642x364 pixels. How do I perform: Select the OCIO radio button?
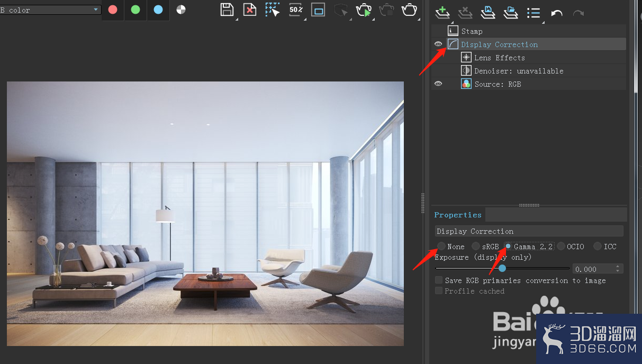coord(561,246)
